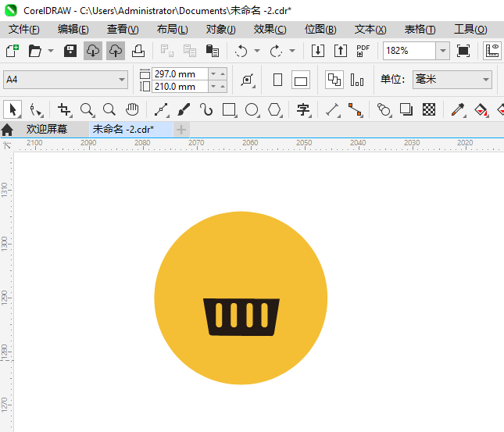Select the Text tool
The width and height of the screenshot is (504, 432).
pyautogui.click(x=303, y=110)
